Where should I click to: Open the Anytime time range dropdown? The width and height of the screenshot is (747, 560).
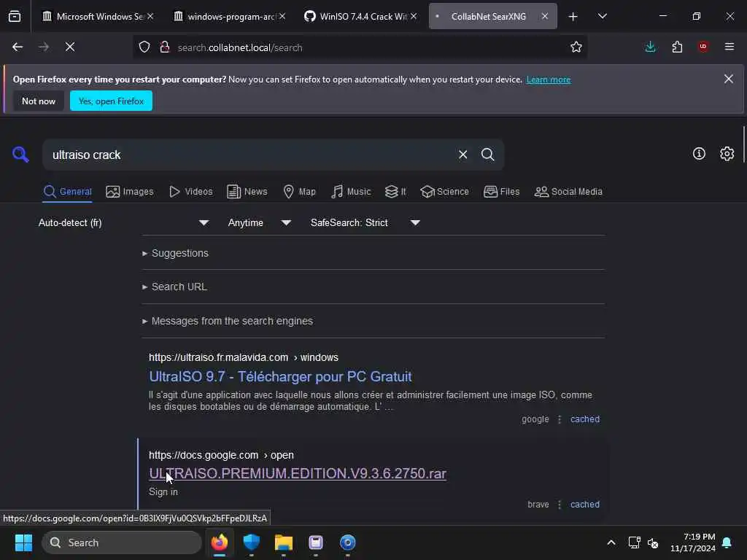pyautogui.click(x=259, y=222)
